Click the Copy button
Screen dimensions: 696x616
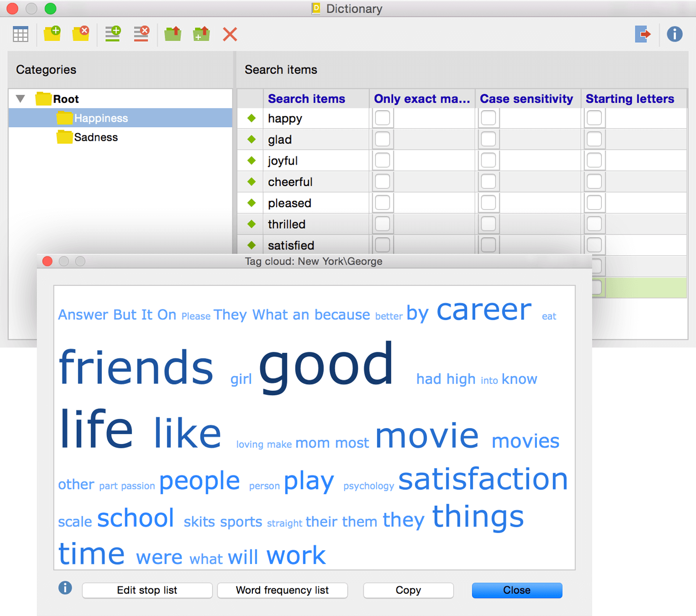click(x=408, y=590)
